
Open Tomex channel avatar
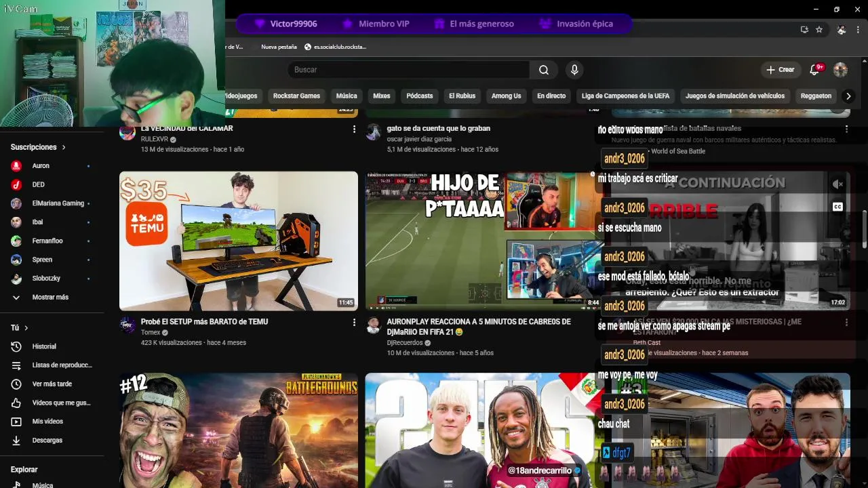(x=127, y=325)
